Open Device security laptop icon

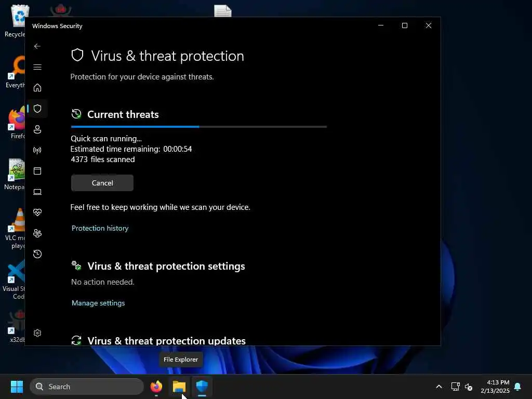[37, 192]
